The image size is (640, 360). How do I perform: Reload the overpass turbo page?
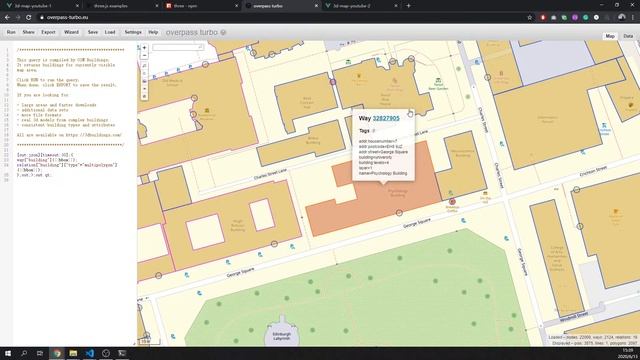(x=28, y=18)
